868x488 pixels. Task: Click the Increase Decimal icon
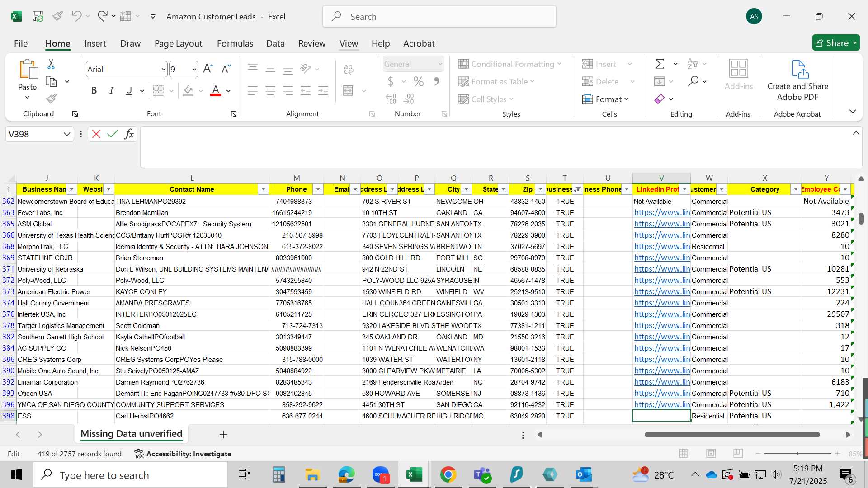tap(391, 99)
